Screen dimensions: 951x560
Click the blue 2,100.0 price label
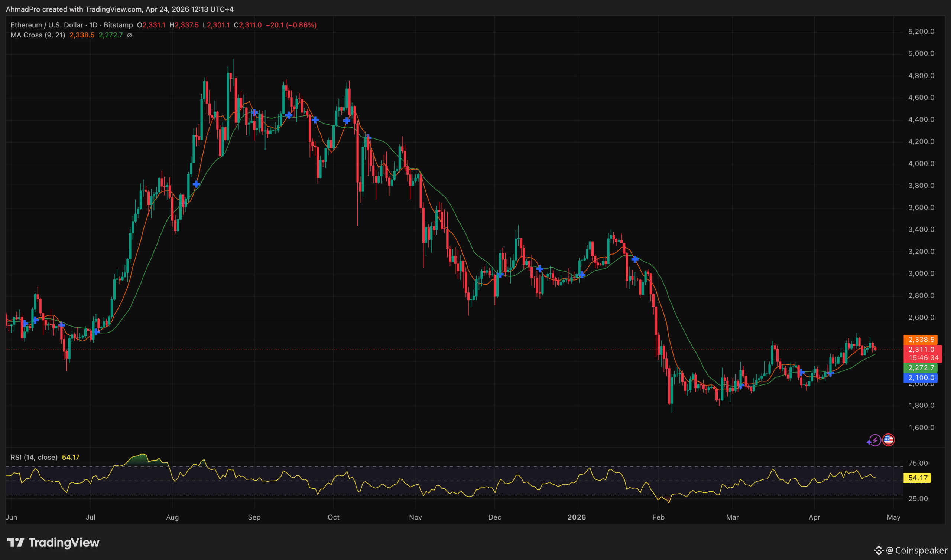(921, 377)
